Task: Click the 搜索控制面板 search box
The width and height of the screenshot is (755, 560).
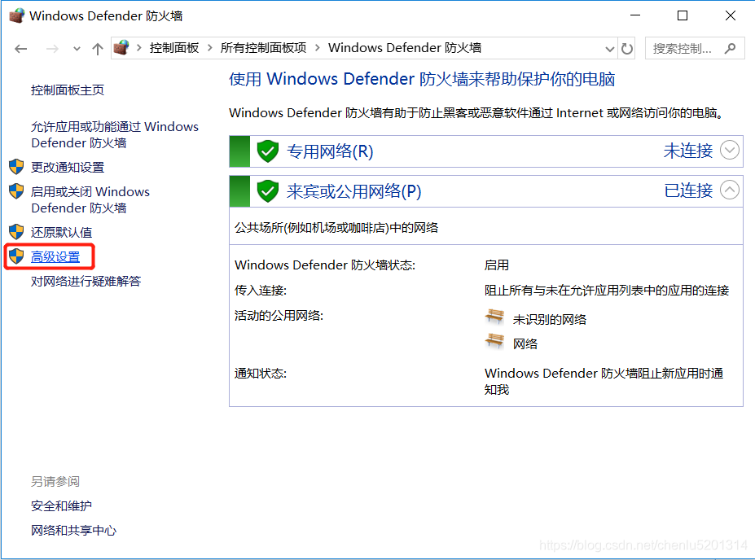Action: [683, 48]
